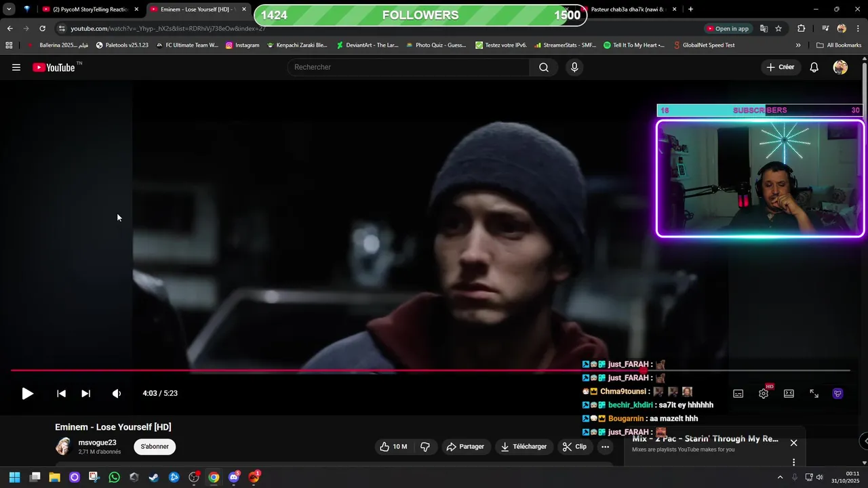Open the All Bookmarks folder
The image size is (868, 488).
[839, 45]
